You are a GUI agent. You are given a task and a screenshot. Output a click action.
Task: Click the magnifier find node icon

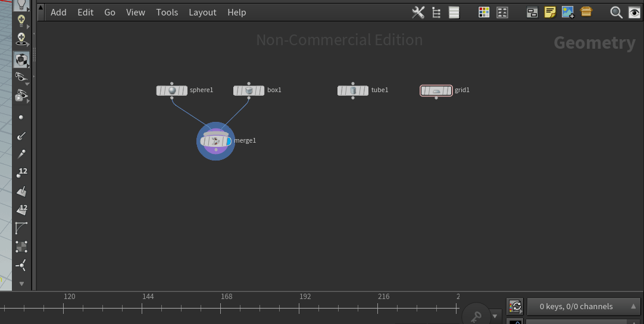point(617,12)
